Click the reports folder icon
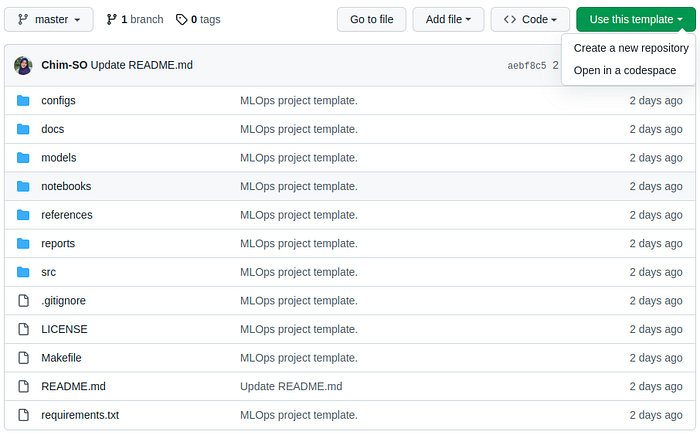Screen dimensions: 700x435 (23, 243)
